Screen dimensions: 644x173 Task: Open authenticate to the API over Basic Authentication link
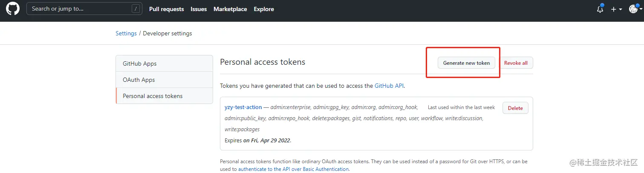click(x=293, y=169)
